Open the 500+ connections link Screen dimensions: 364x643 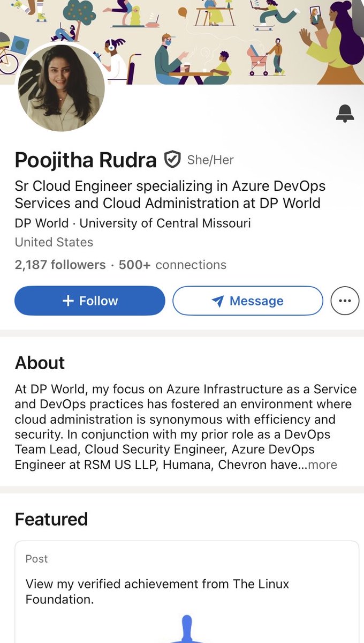pos(172,265)
